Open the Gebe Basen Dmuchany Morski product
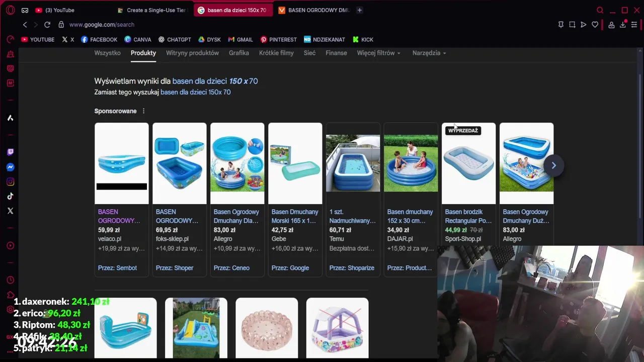 (295, 200)
